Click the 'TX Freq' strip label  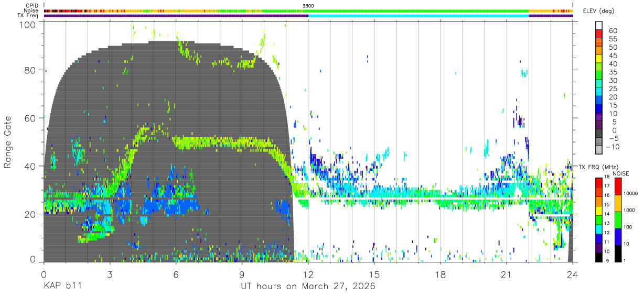point(28,16)
